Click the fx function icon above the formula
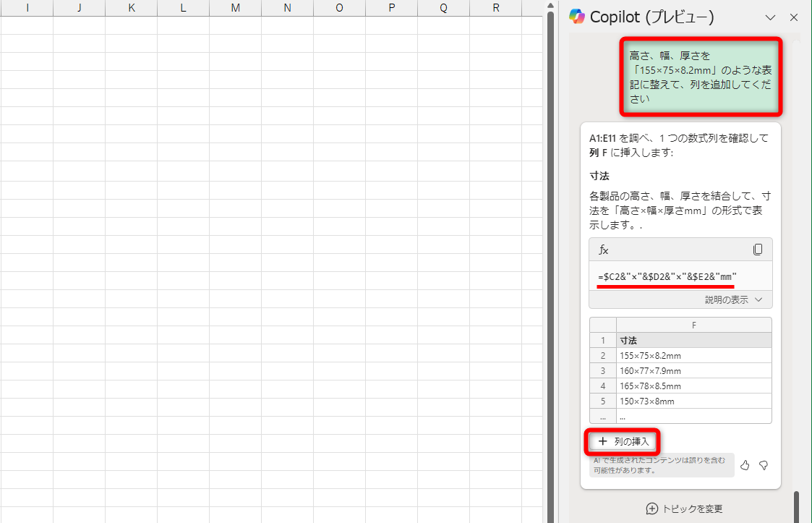 point(603,249)
